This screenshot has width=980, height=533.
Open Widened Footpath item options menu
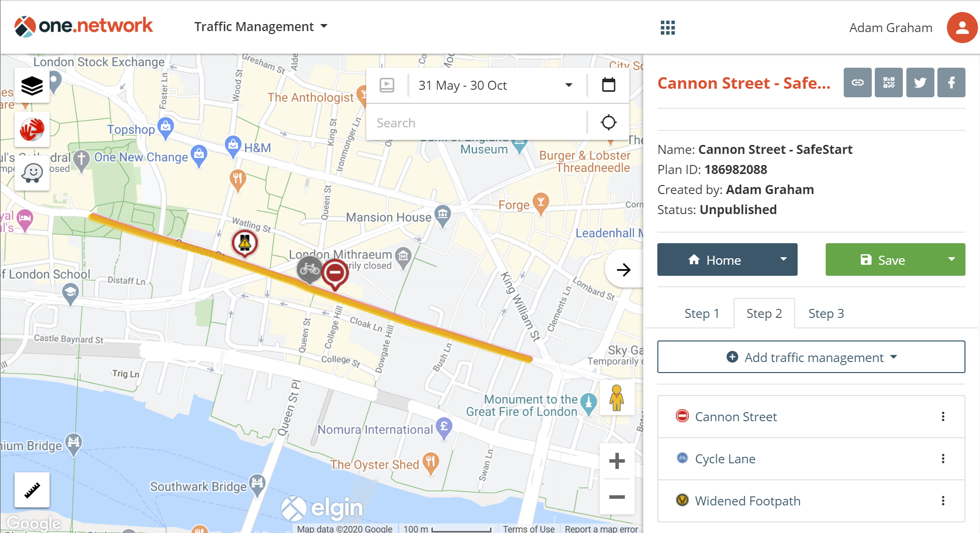943,501
